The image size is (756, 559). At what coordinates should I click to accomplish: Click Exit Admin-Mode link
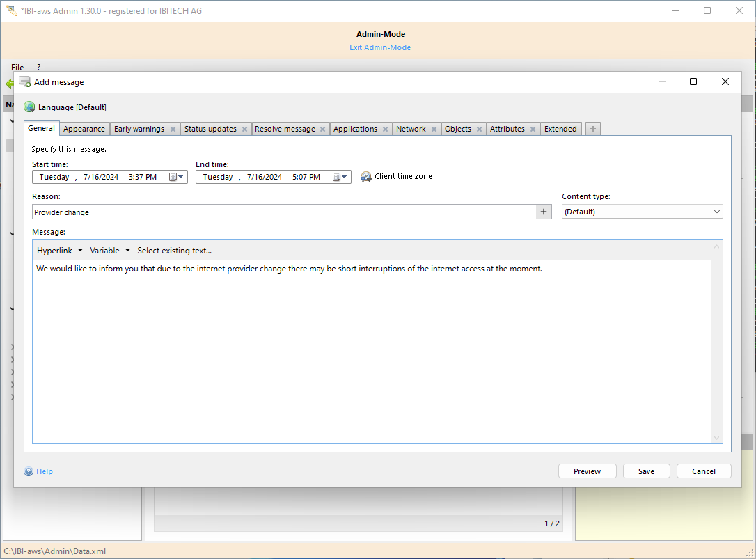[x=380, y=47]
